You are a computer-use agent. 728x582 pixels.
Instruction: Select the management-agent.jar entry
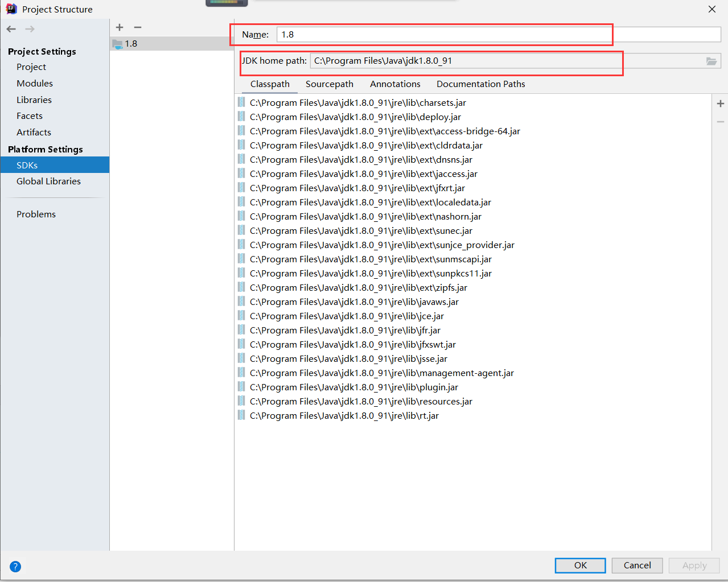[382, 373]
